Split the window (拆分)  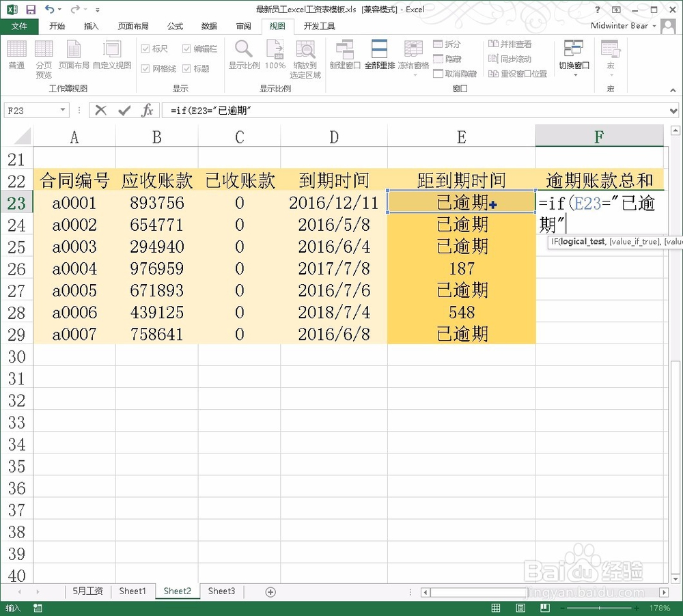(447, 44)
